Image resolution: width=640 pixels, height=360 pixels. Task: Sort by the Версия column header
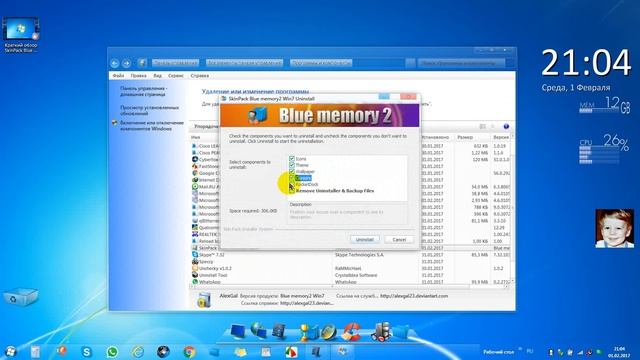point(501,137)
